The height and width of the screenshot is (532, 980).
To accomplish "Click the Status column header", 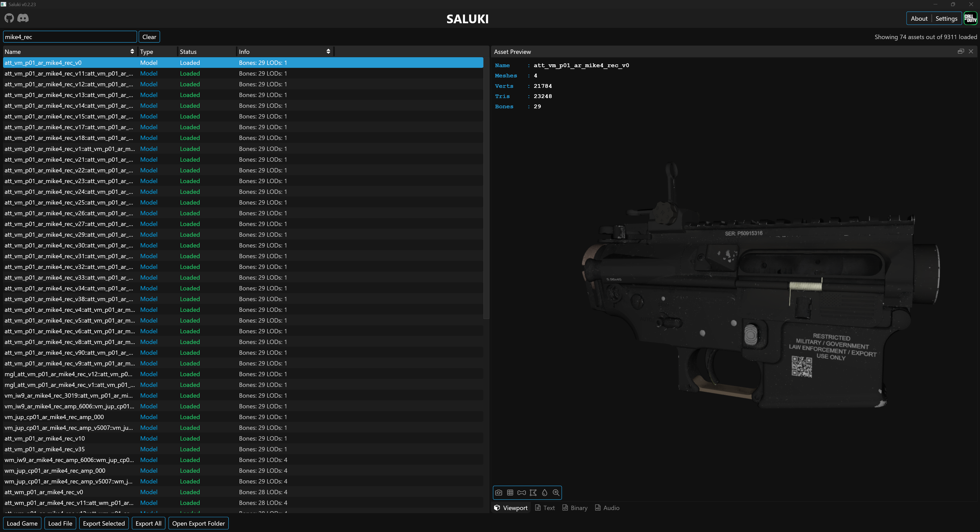I will [x=207, y=52].
